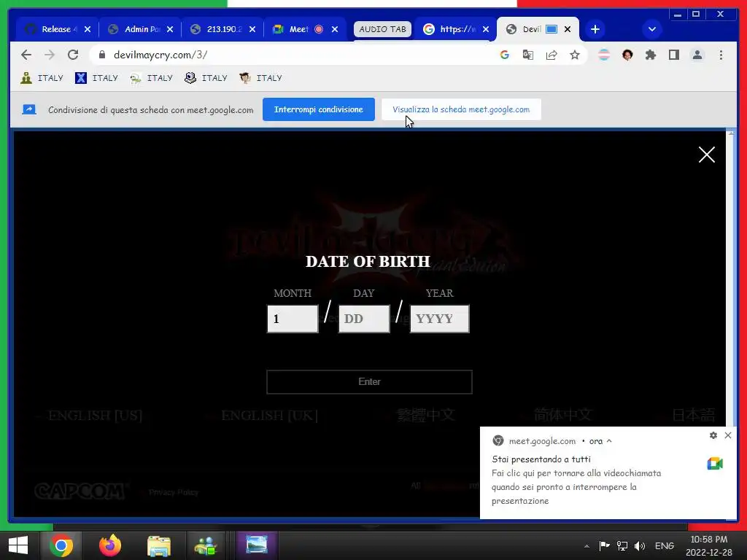This screenshot has height=560, width=747.
Task: Open File Explorer from the taskbar
Action: tap(158, 545)
